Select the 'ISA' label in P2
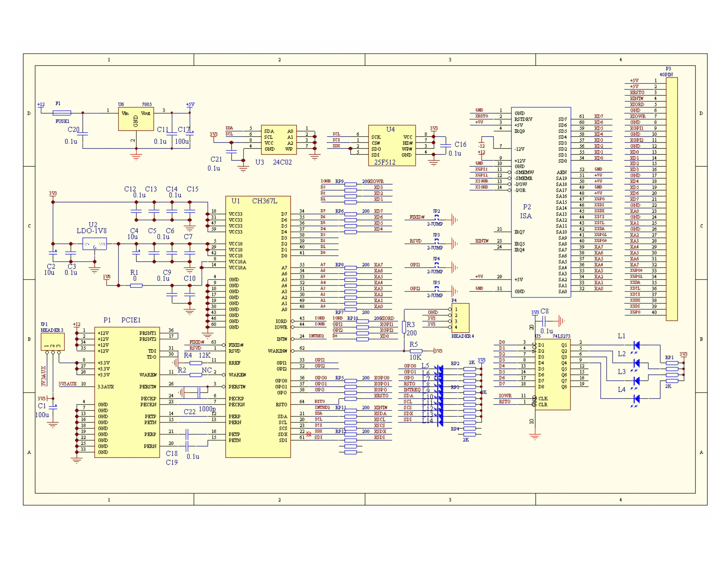Image resolution: width=728 pixels, height=563 pixels. (x=526, y=216)
